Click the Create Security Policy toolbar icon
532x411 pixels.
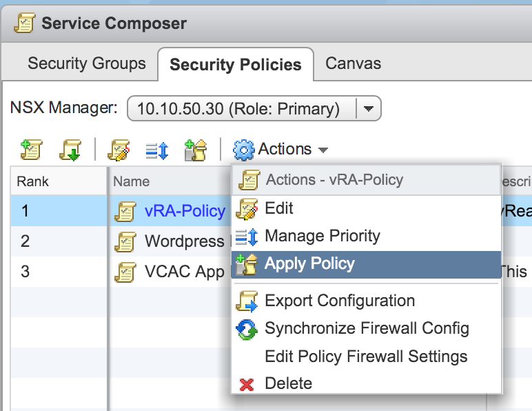pos(31,150)
